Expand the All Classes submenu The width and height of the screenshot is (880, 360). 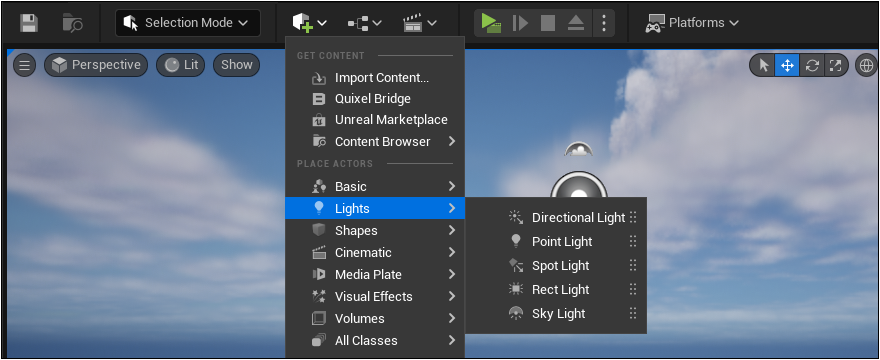[x=375, y=340]
